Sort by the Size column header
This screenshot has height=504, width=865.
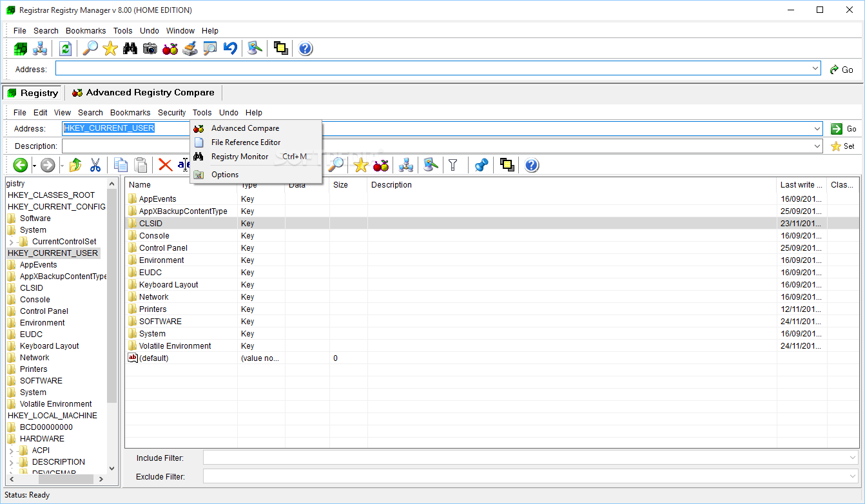[x=348, y=185]
